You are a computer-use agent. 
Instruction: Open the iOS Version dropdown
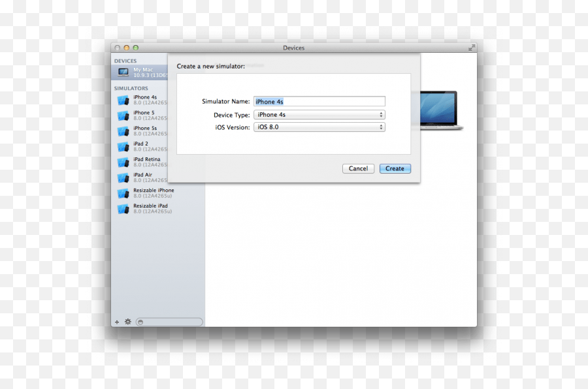pos(319,127)
